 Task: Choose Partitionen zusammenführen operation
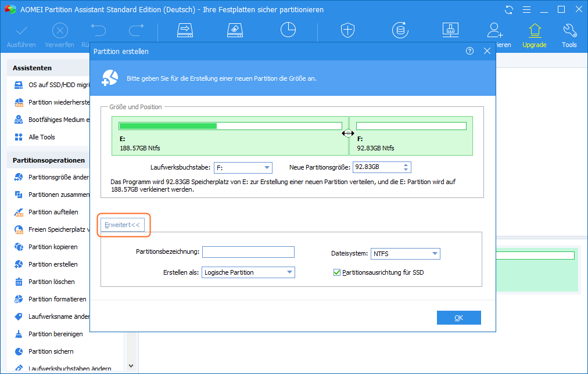pyautogui.click(x=52, y=195)
